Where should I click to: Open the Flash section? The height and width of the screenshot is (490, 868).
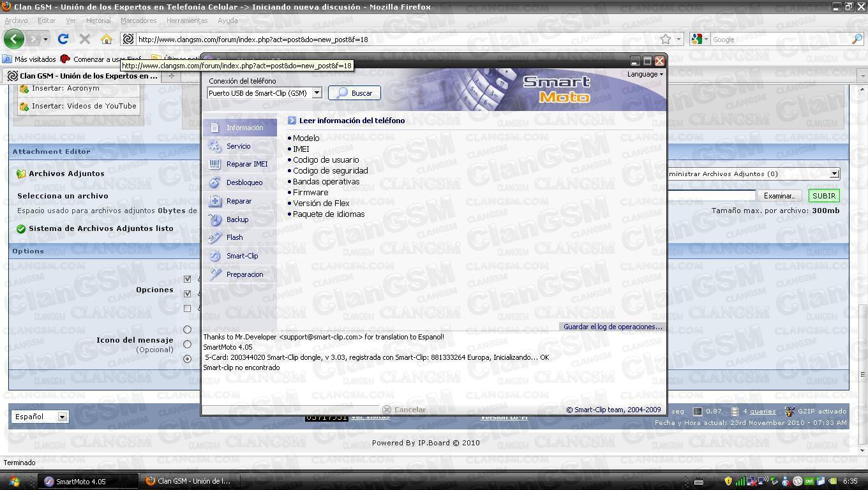click(x=240, y=237)
